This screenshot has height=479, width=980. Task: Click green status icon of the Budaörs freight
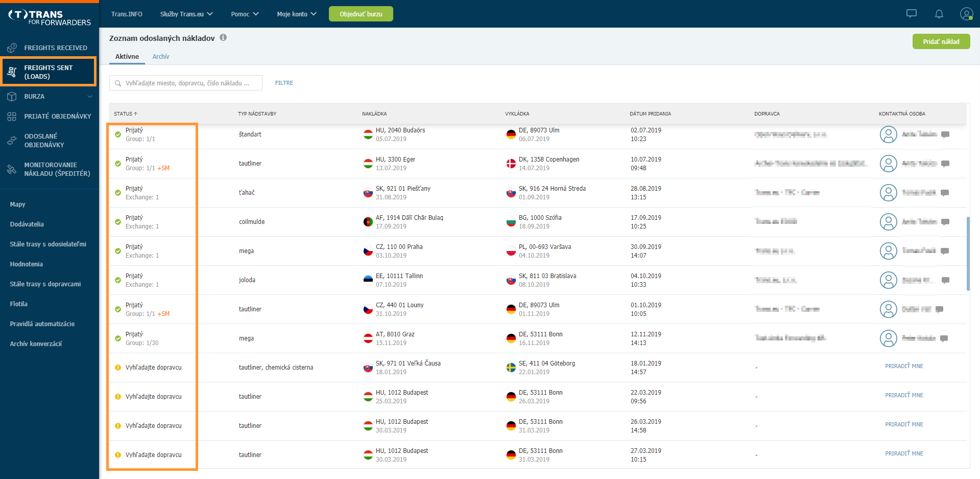118,134
